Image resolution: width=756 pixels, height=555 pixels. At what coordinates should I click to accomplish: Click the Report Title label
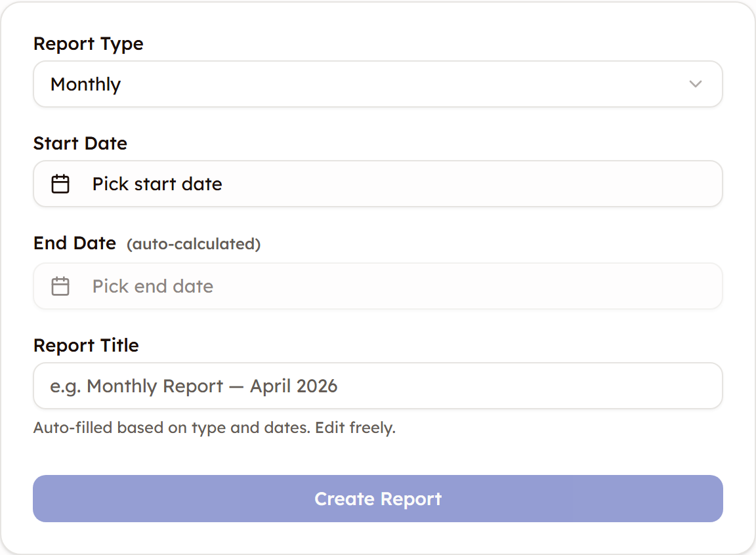click(x=86, y=346)
